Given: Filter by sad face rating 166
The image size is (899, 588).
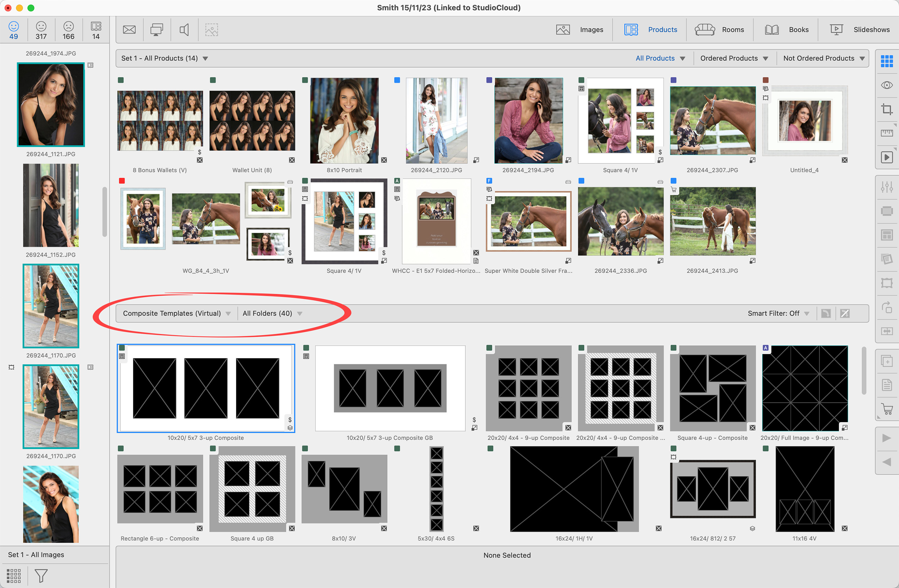Looking at the screenshot, I should click(68, 30).
